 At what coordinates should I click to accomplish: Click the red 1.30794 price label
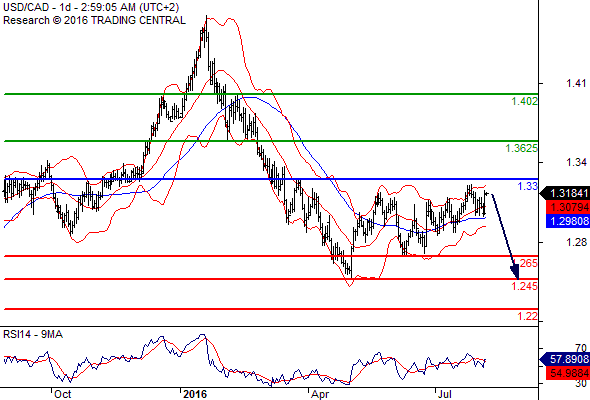(568, 207)
